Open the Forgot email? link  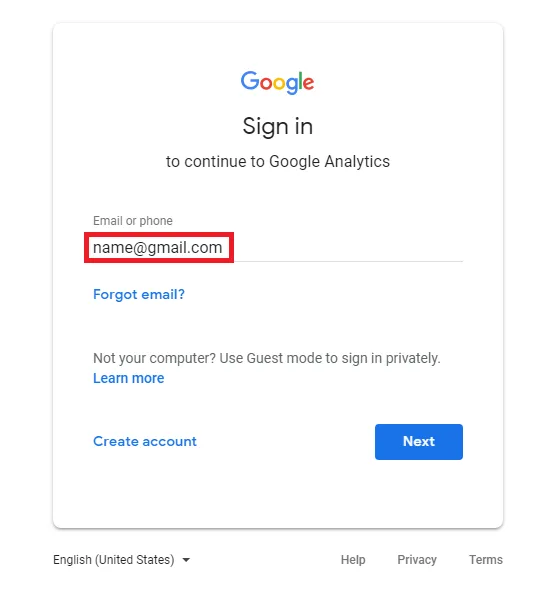[x=139, y=294]
